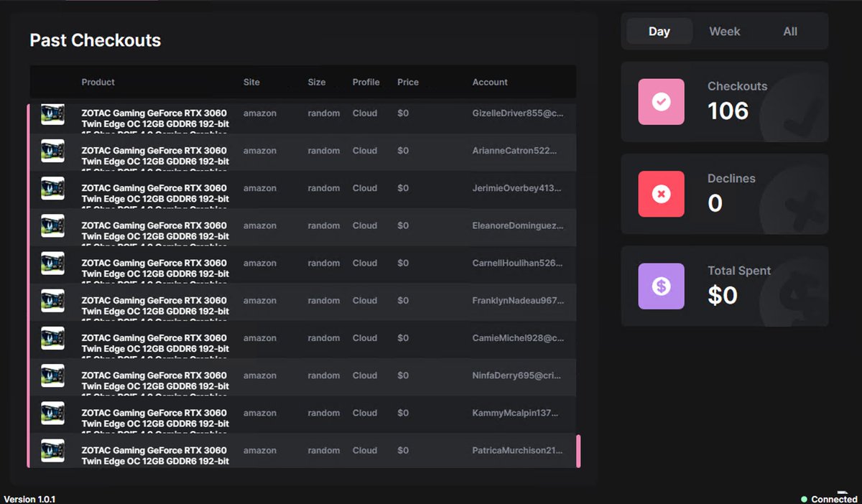Select account JerimieOverbey413...
Screen dimensions: 862x504
tap(517, 188)
